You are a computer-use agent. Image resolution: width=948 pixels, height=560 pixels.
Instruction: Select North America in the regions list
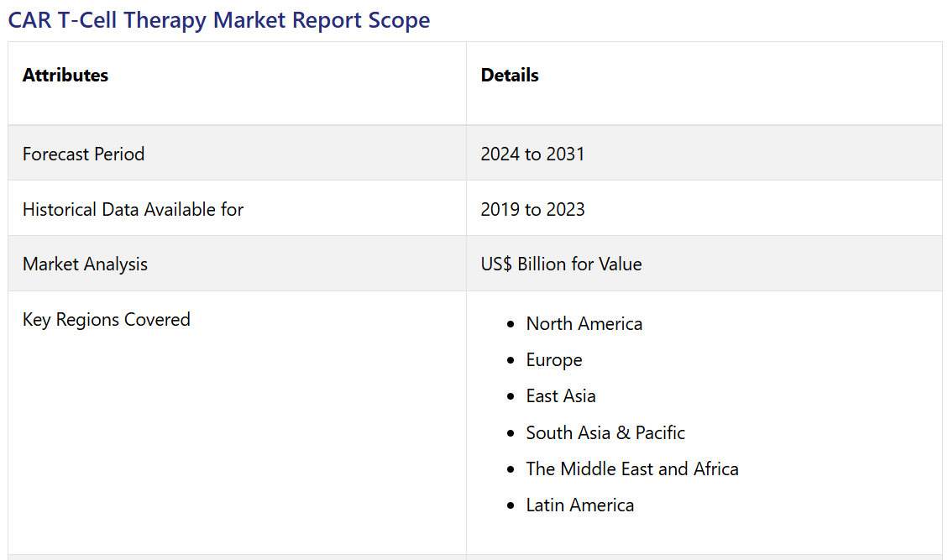click(x=584, y=323)
